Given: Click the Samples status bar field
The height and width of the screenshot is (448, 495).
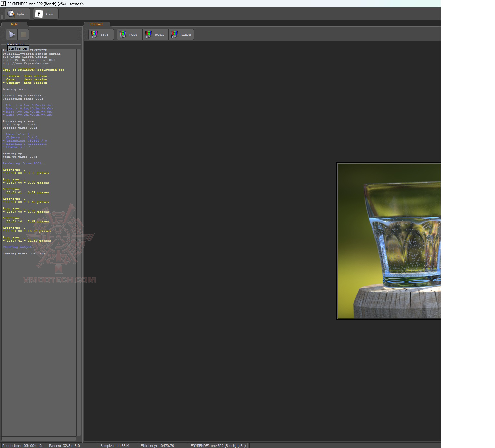Looking at the screenshot, I should coord(118,446).
